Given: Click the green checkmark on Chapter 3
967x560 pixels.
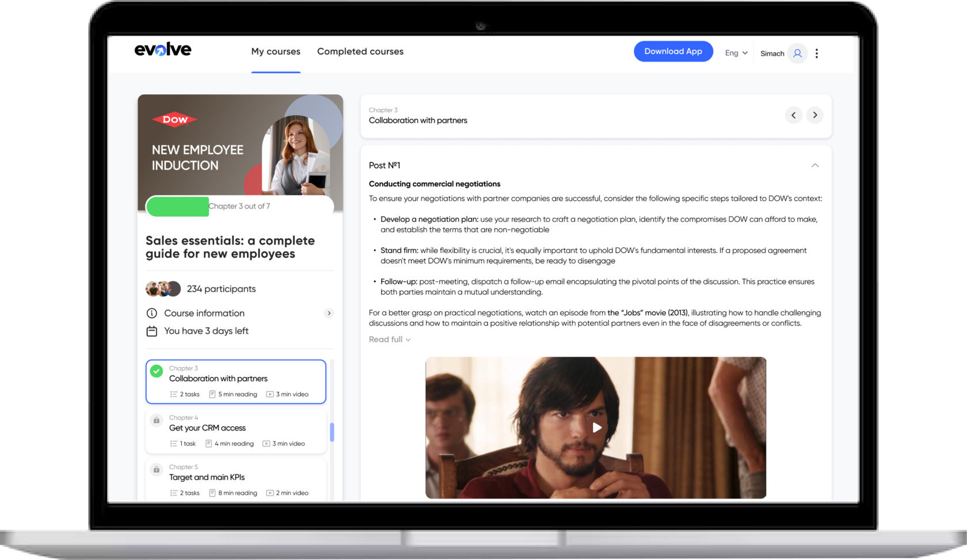Looking at the screenshot, I should (x=157, y=371).
